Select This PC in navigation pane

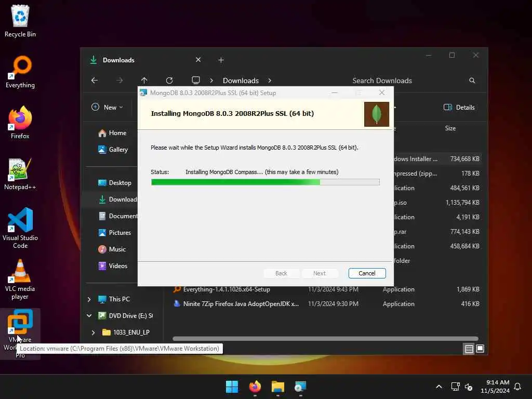coord(114,299)
